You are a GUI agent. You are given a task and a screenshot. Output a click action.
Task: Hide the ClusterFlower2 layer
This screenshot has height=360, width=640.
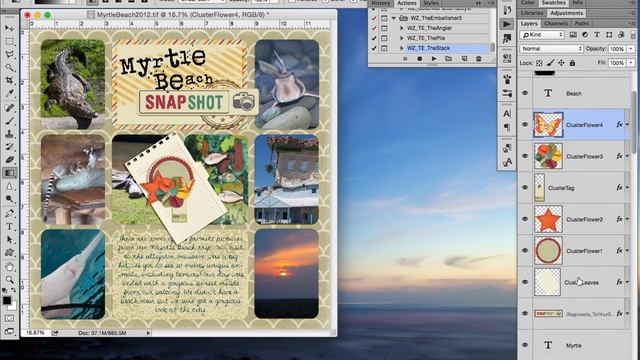pyautogui.click(x=525, y=219)
